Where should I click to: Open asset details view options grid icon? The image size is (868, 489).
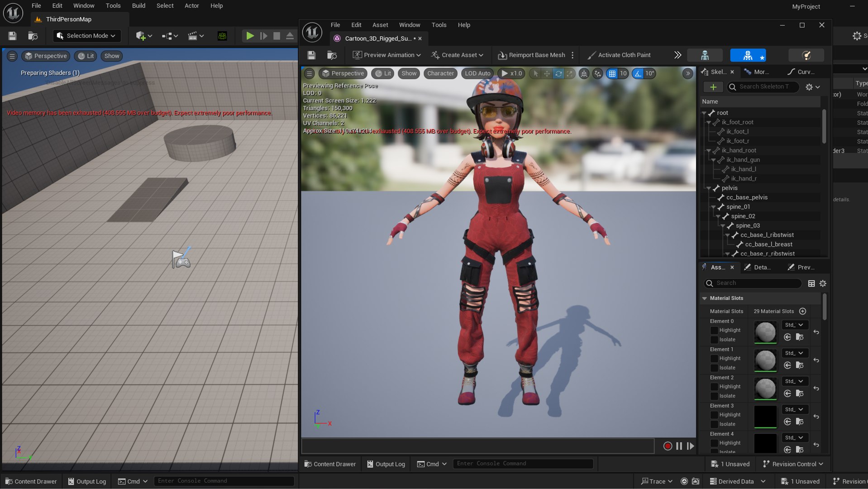point(811,283)
